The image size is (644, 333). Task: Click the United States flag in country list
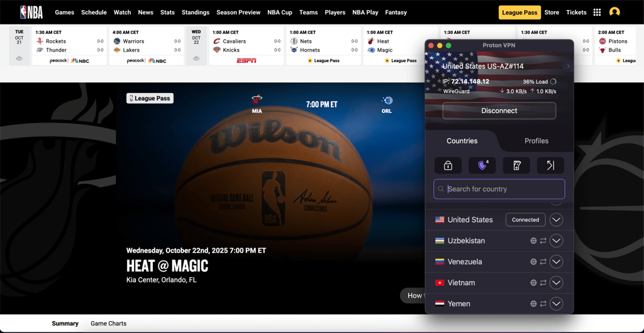(440, 220)
